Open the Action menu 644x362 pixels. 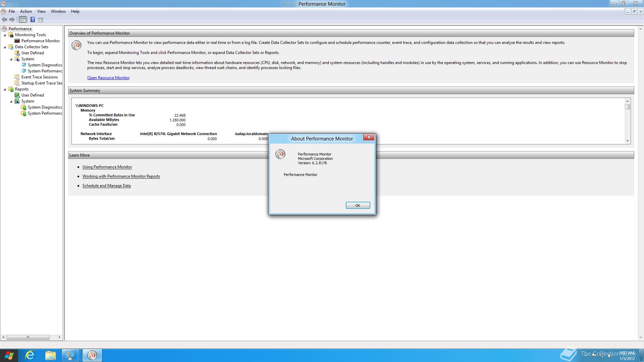click(x=26, y=11)
